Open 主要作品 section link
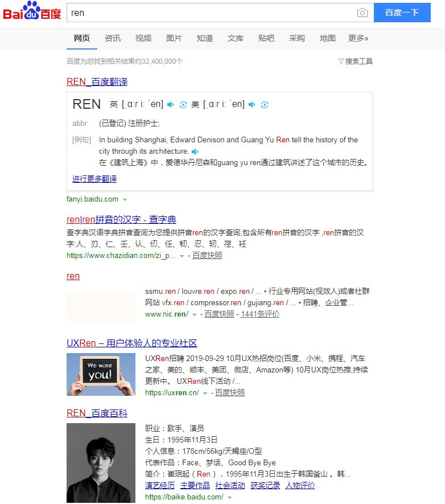 (x=195, y=485)
